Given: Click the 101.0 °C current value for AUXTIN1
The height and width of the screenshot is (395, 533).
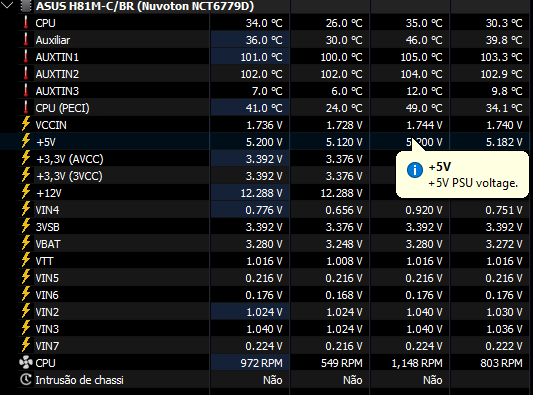Looking at the screenshot, I should (261, 57).
